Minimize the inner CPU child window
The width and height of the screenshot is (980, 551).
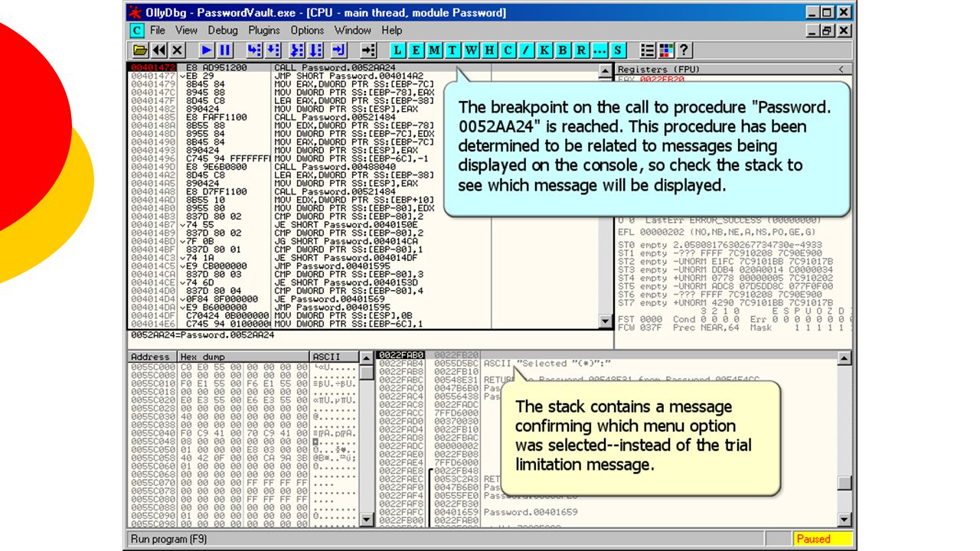pyautogui.click(x=814, y=31)
